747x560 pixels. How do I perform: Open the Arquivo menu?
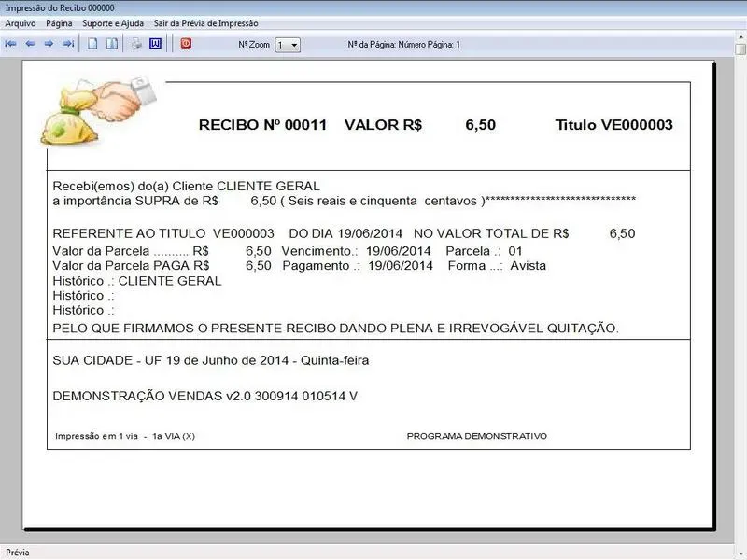click(21, 22)
